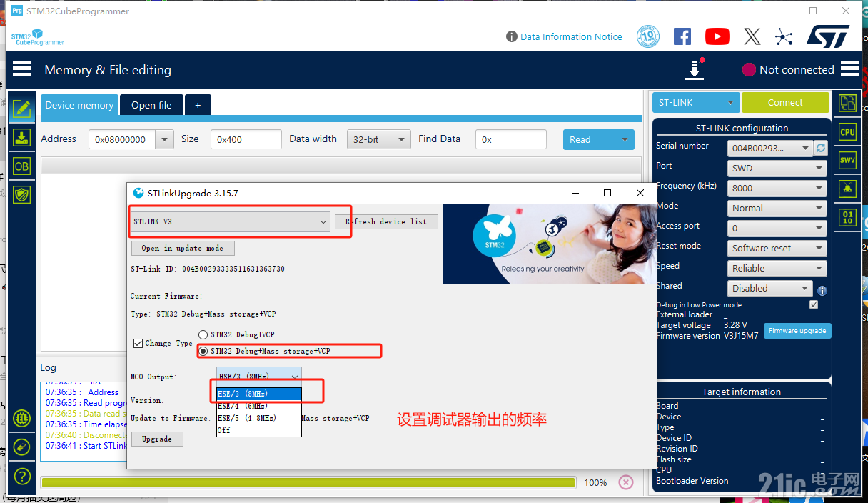
Task: Open the STLINK-V3 device dropdown
Action: [230, 221]
